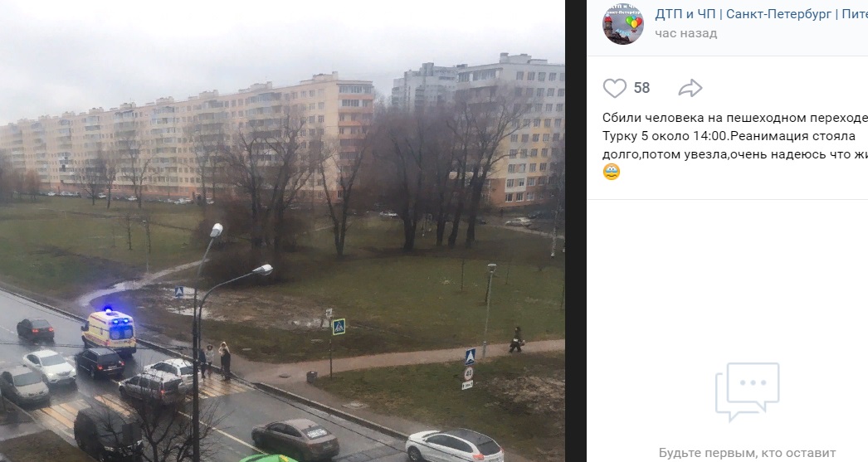868x462 pixels.
Task: Click the grey sedan with the rear license plate
Action: [295, 440]
